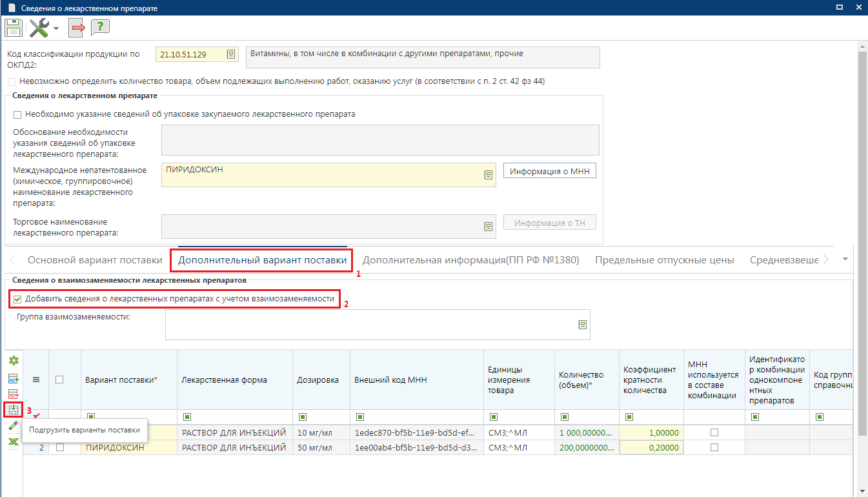Toggle Невозможно определить количество товара checkbox

[12, 81]
